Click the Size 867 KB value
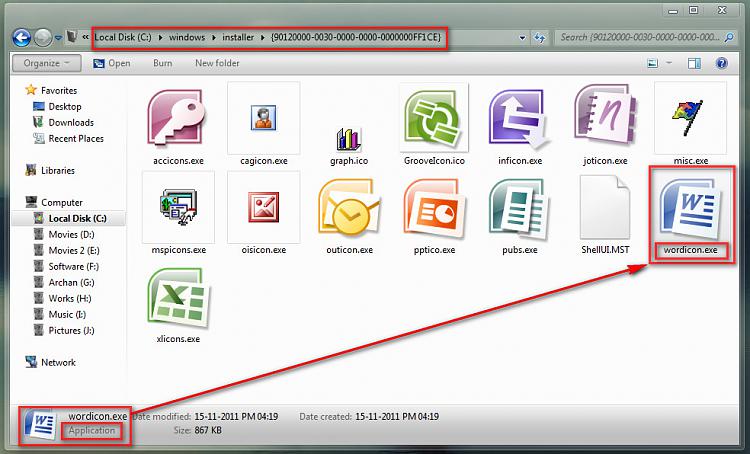This screenshot has width=750, height=454. click(208, 431)
